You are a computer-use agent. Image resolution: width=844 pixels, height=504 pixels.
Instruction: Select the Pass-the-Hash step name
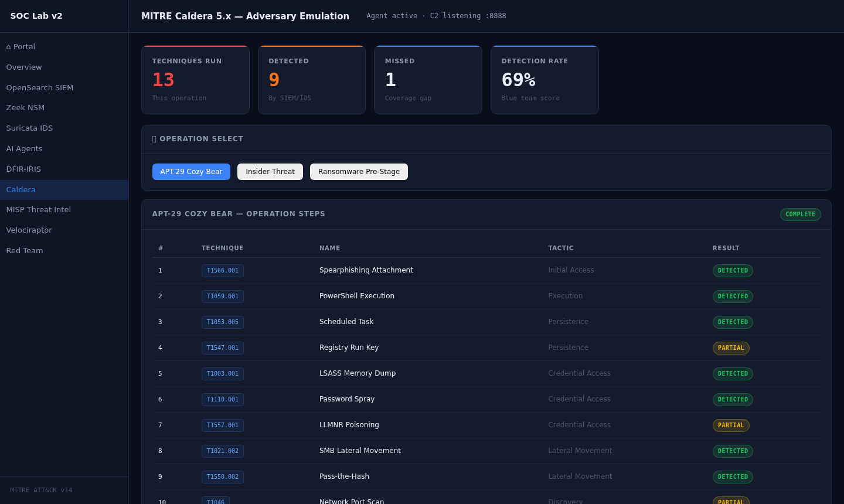click(345, 476)
